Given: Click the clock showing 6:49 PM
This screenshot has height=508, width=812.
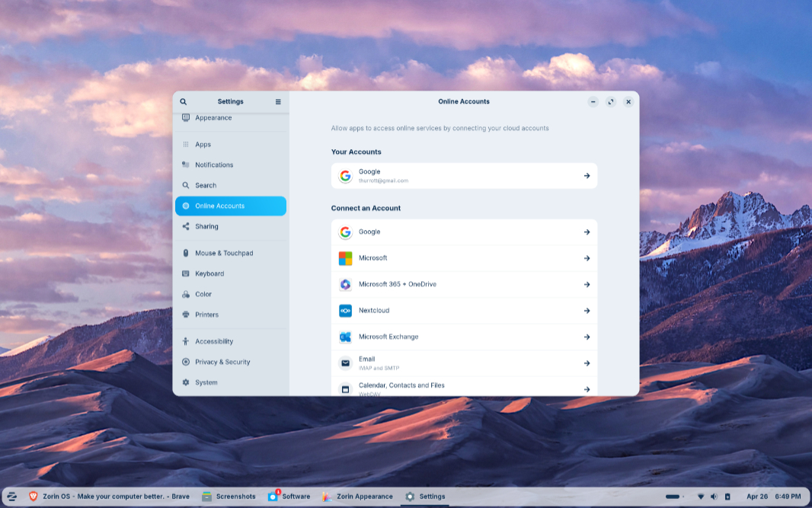Looking at the screenshot, I should coord(788,497).
